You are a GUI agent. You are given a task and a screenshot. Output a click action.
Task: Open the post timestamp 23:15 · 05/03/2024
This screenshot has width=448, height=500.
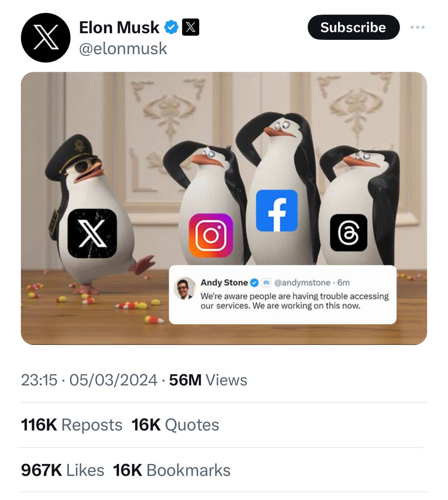coord(89,380)
